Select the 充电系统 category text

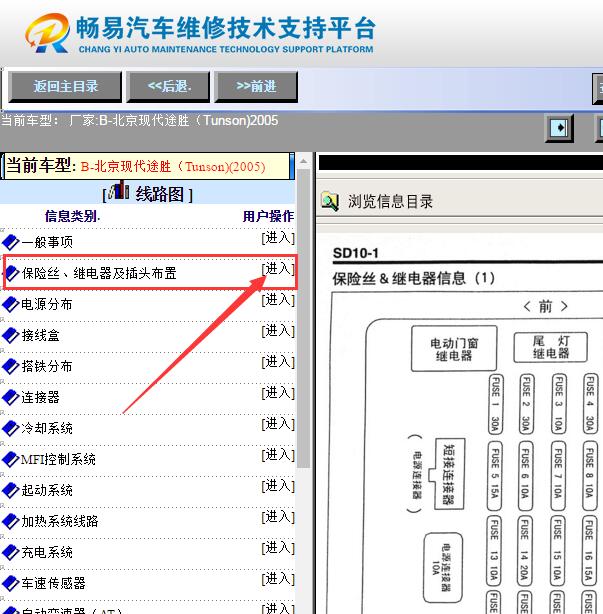click(x=47, y=552)
